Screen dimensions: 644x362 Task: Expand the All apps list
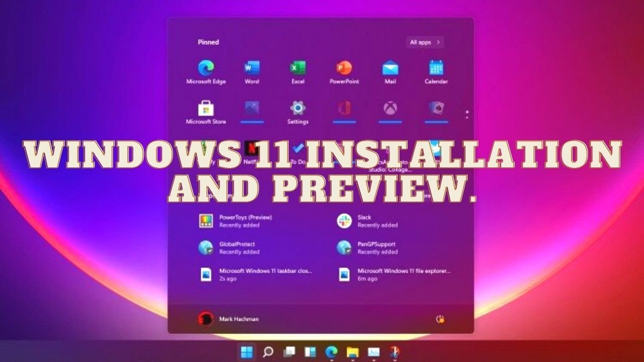click(425, 42)
